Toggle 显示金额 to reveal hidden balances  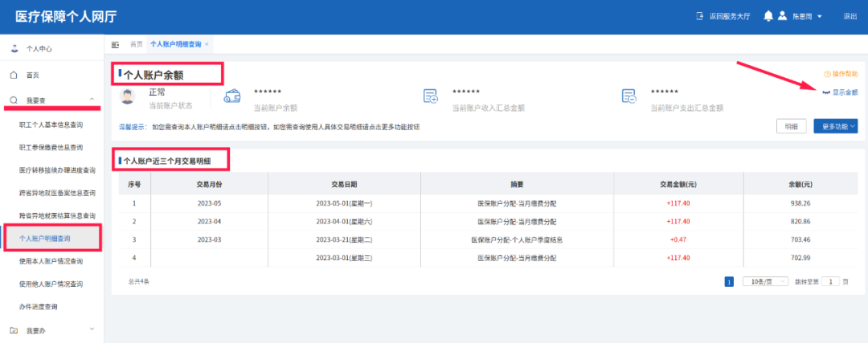[841, 92]
